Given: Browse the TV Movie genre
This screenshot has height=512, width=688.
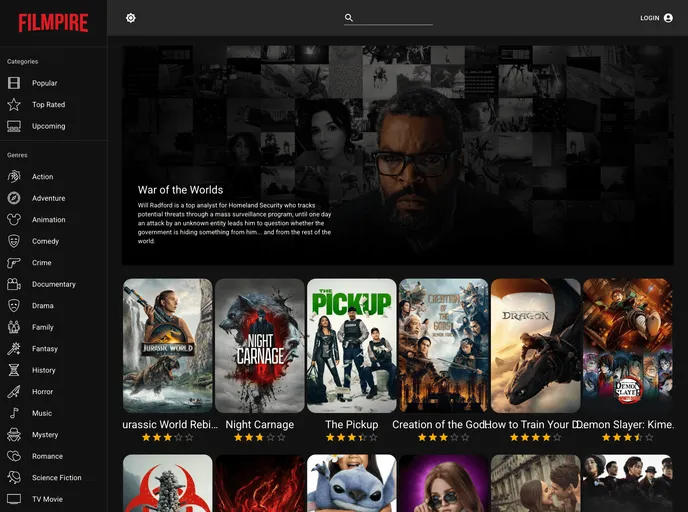Looking at the screenshot, I should [x=54, y=499].
